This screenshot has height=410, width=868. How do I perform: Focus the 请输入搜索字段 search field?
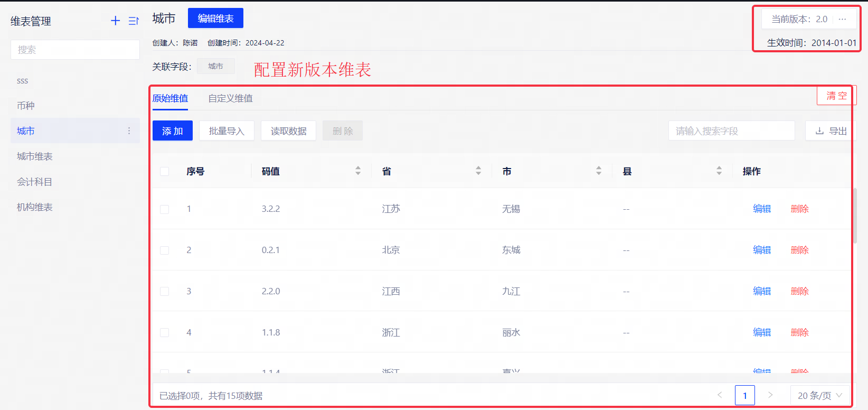click(x=731, y=131)
